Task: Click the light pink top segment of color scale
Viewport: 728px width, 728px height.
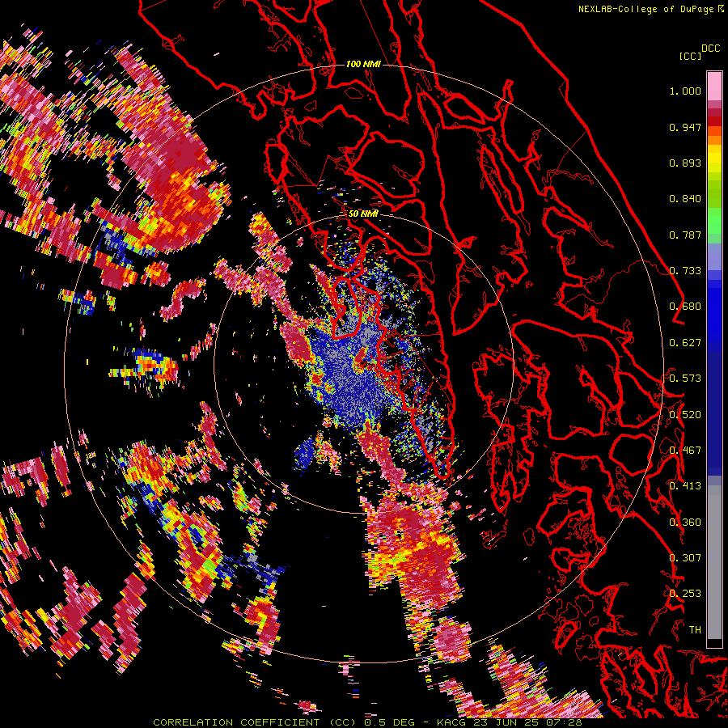Action: [x=714, y=86]
